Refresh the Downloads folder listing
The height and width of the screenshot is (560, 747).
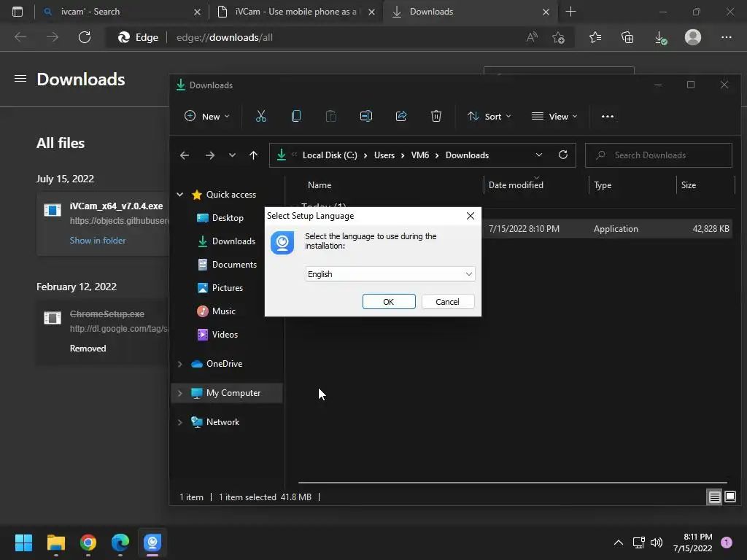tap(563, 155)
